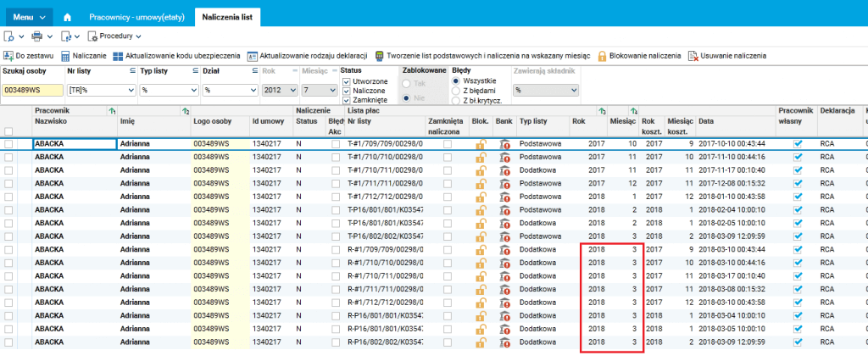Viewport: 868px width, 361px height.
Task: Click Aktualizowanie kodu ubezpieczenia icon
Action: [117, 56]
